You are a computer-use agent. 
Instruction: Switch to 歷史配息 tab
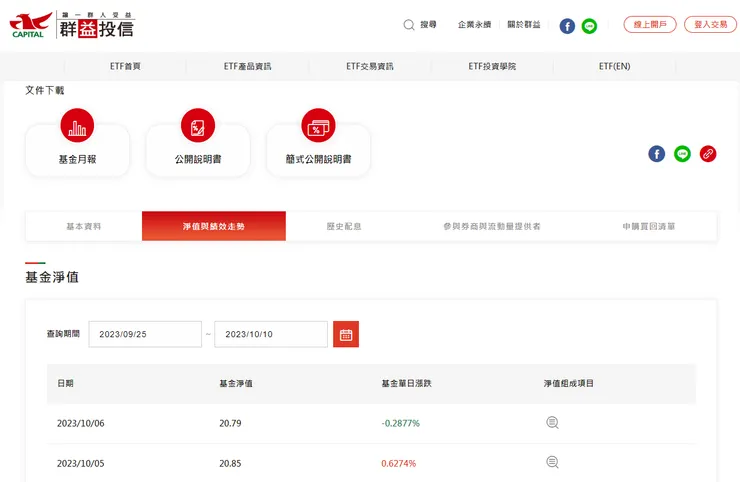click(344, 227)
